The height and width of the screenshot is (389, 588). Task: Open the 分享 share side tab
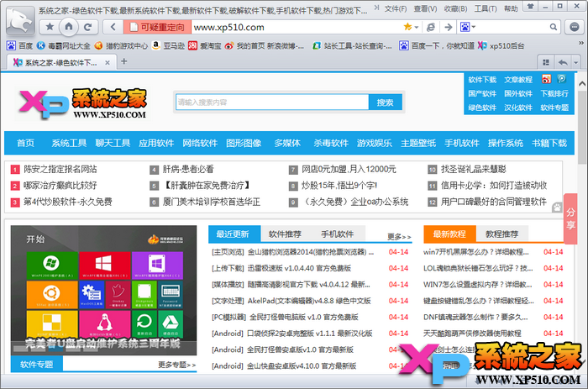(x=570, y=218)
